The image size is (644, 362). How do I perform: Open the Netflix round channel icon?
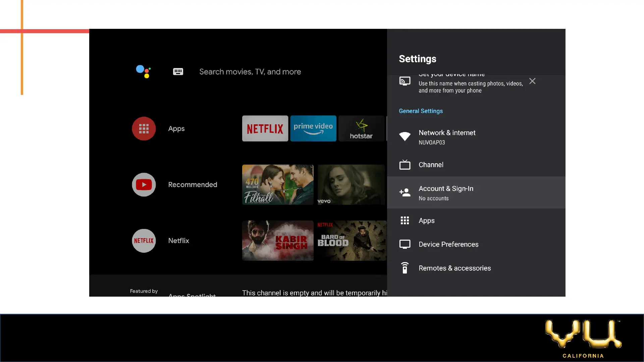coord(144,241)
